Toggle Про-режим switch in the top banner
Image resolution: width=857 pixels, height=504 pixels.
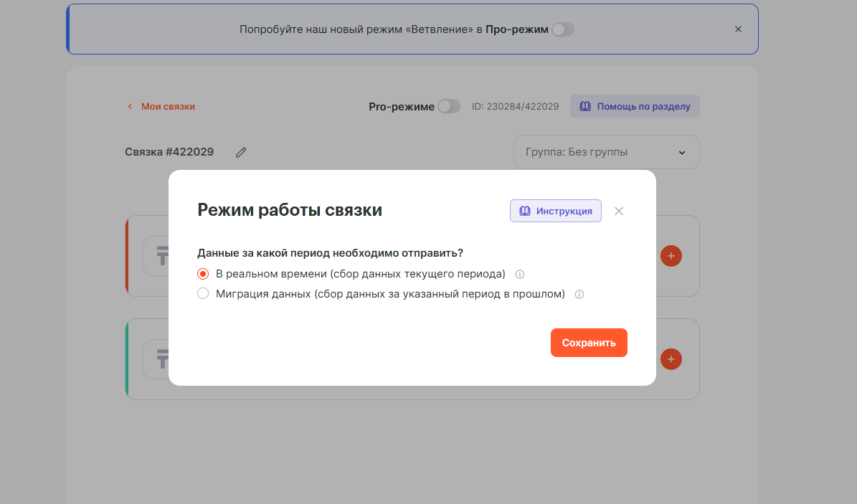click(563, 29)
